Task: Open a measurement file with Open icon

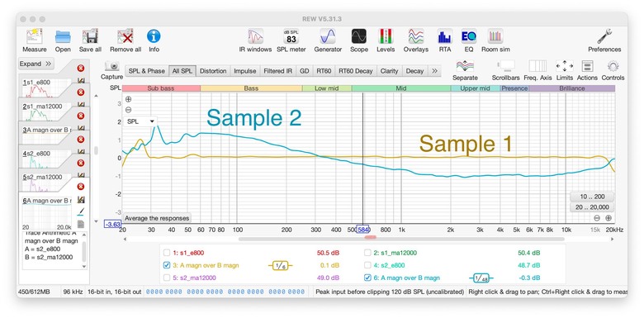Action: tap(63, 36)
